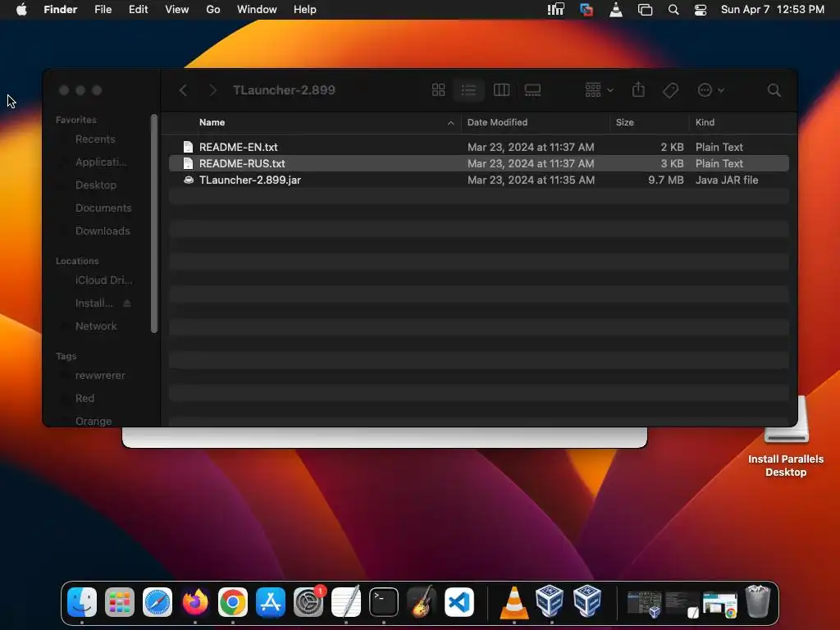840x630 pixels.
Task: Select the Red tag in sidebar
Action: (x=84, y=399)
